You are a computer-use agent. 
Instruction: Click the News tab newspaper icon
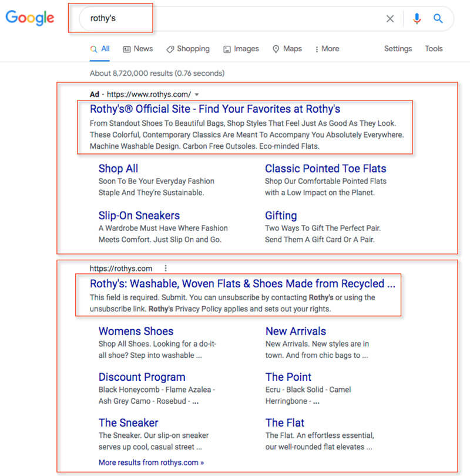tap(126, 49)
